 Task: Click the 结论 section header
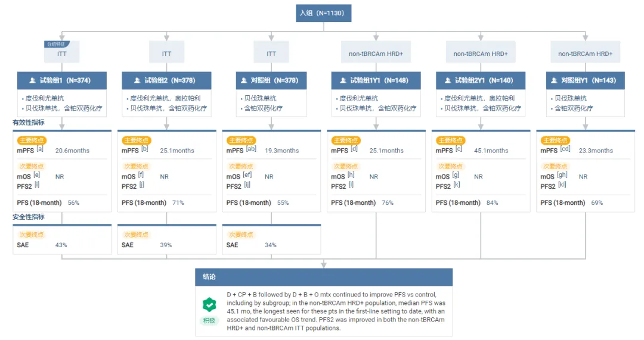(x=209, y=277)
